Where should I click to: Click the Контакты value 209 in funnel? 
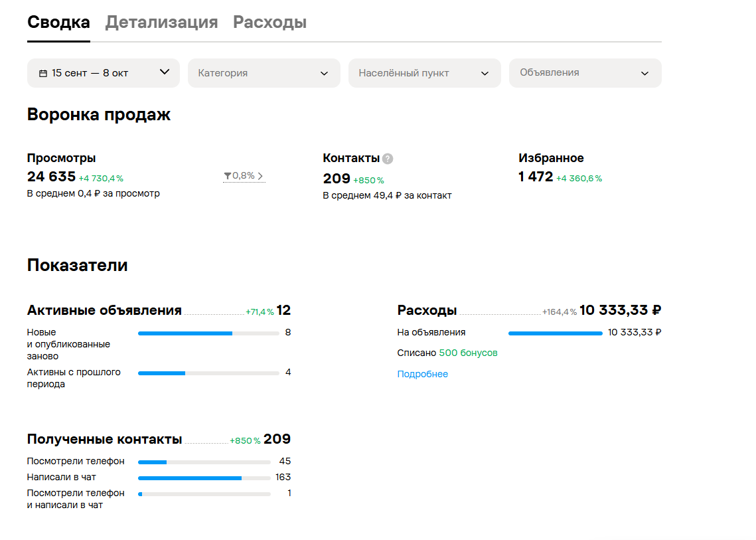[337, 179]
